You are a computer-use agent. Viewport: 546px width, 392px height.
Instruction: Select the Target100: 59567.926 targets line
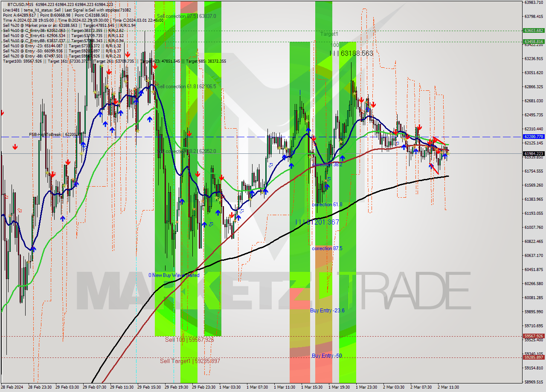(x=114, y=61)
